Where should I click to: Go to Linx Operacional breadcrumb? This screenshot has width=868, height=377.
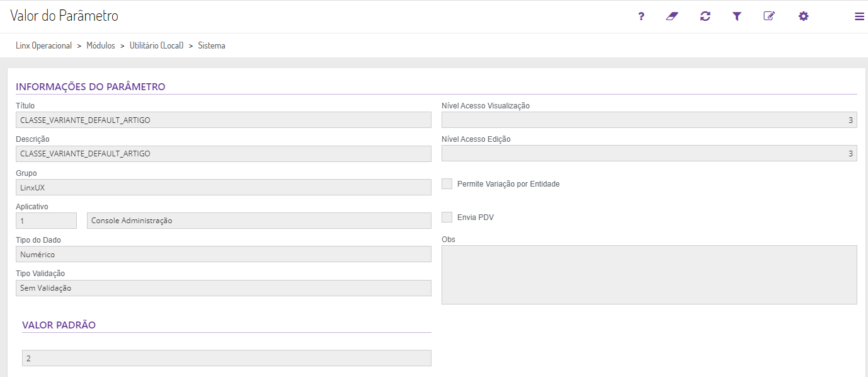[x=43, y=46]
